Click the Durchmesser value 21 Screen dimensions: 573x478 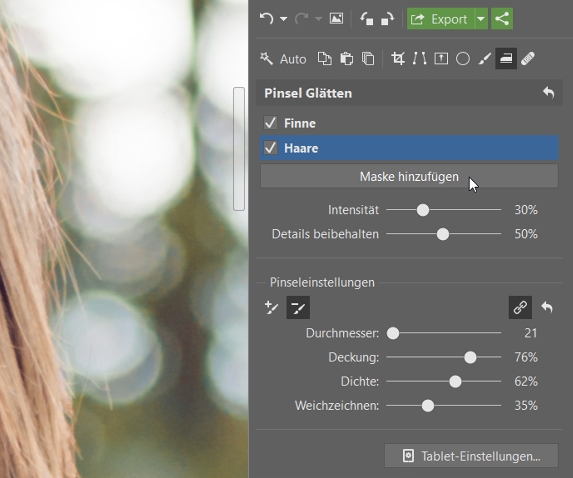point(530,333)
